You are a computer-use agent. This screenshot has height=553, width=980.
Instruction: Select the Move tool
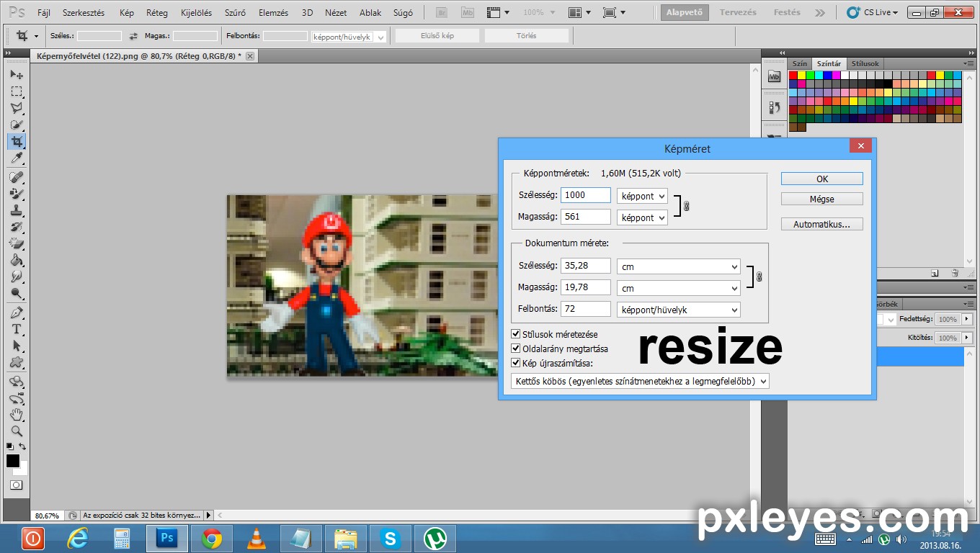click(x=17, y=75)
